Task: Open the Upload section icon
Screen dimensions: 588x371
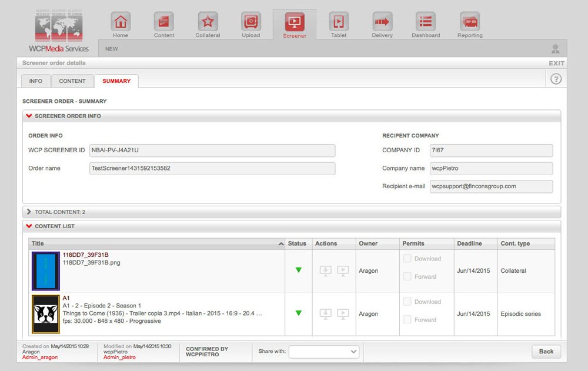Action: coord(251,21)
